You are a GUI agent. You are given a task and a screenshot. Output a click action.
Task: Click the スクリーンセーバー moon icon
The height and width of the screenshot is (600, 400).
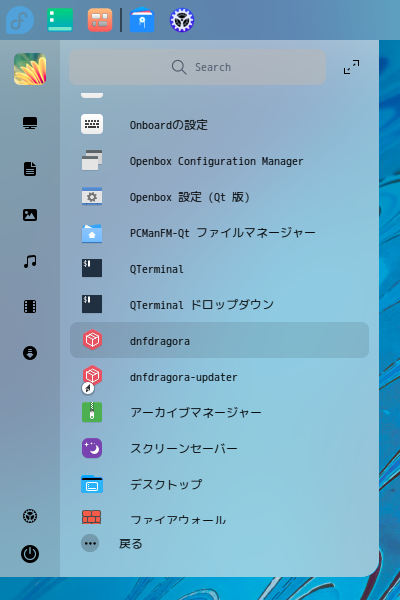92,448
